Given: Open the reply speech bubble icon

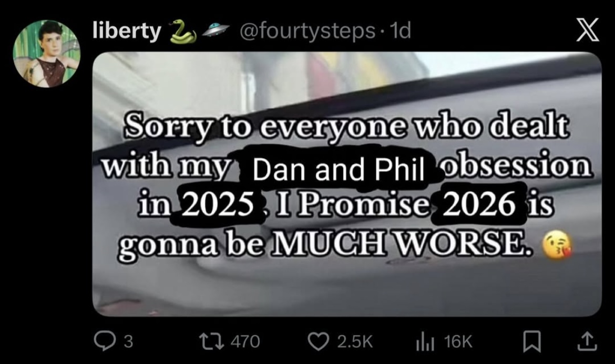Looking at the screenshot, I should tap(104, 341).
